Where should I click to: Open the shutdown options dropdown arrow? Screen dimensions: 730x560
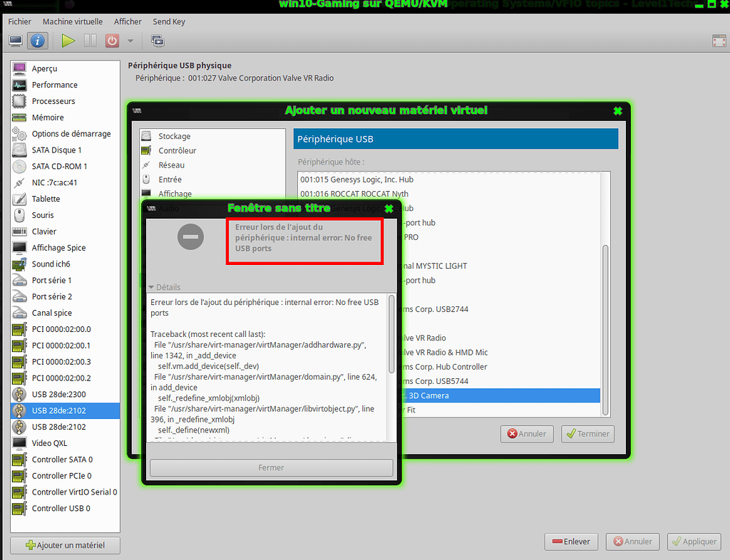[130, 41]
